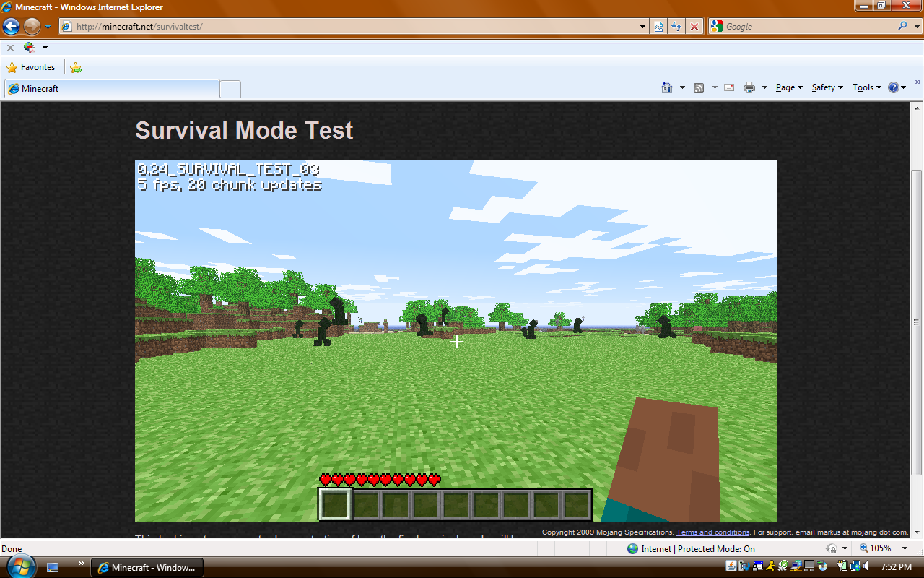Screen dimensions: 924x578
Task: Click Show Desktop quick launch icon
Action: click(53, 567)
